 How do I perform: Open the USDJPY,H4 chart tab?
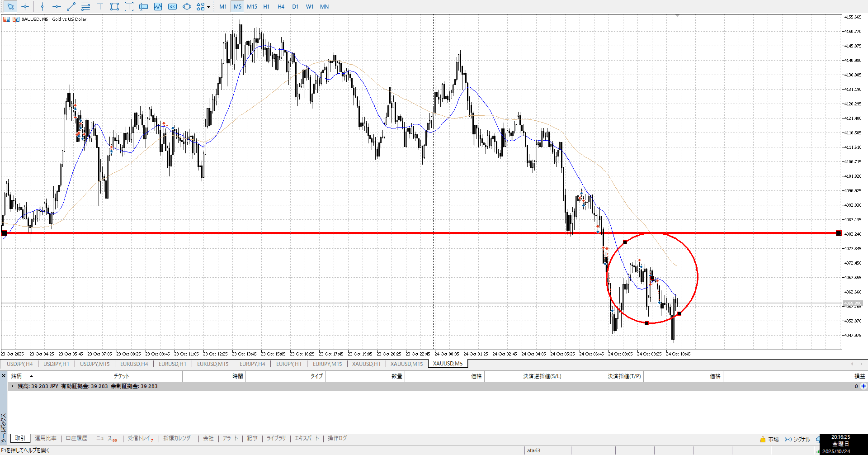point(19,364)
